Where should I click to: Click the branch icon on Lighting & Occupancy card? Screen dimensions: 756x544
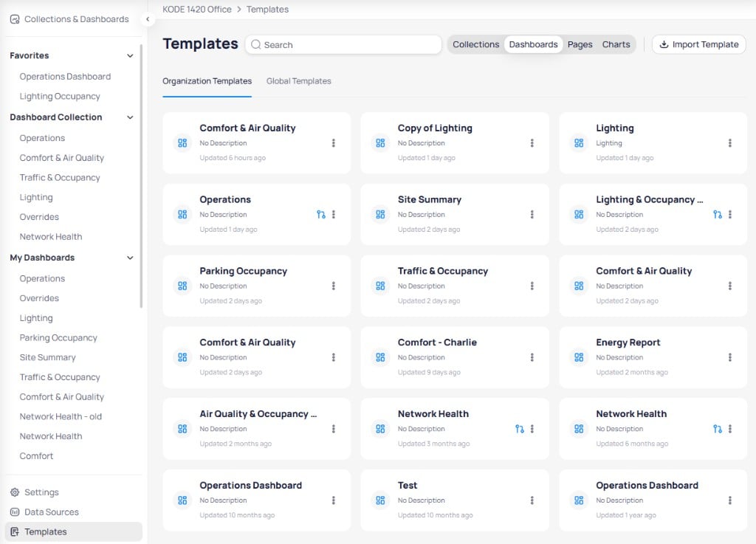coord(718,214)
